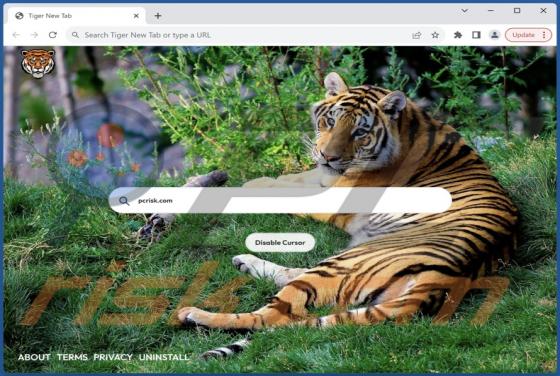Toggle the browser side panel icon

point(476,35)
